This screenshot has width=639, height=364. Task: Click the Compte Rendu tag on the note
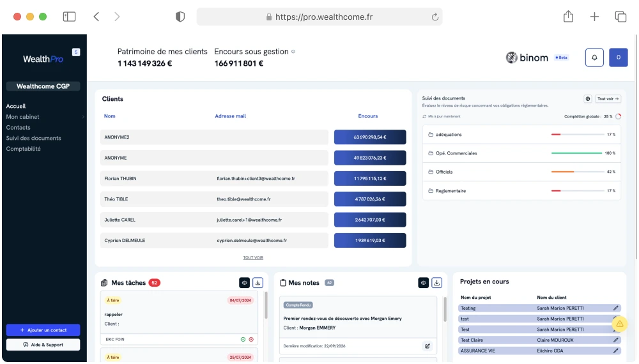pyautogui.click(x=298, y=305)
